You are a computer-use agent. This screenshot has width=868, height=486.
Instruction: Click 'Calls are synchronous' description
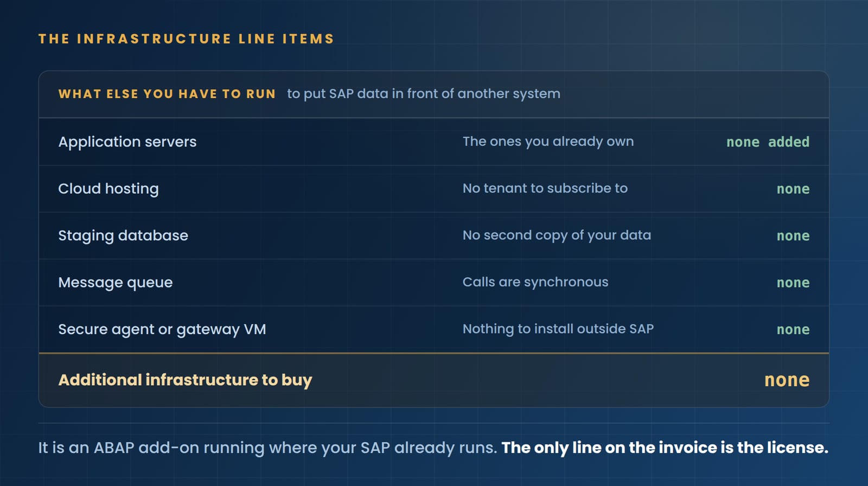(535, 282)
